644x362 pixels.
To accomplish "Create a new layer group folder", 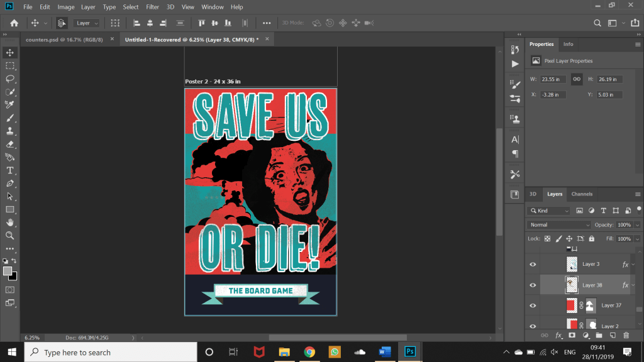I will [x=599, y=336].
